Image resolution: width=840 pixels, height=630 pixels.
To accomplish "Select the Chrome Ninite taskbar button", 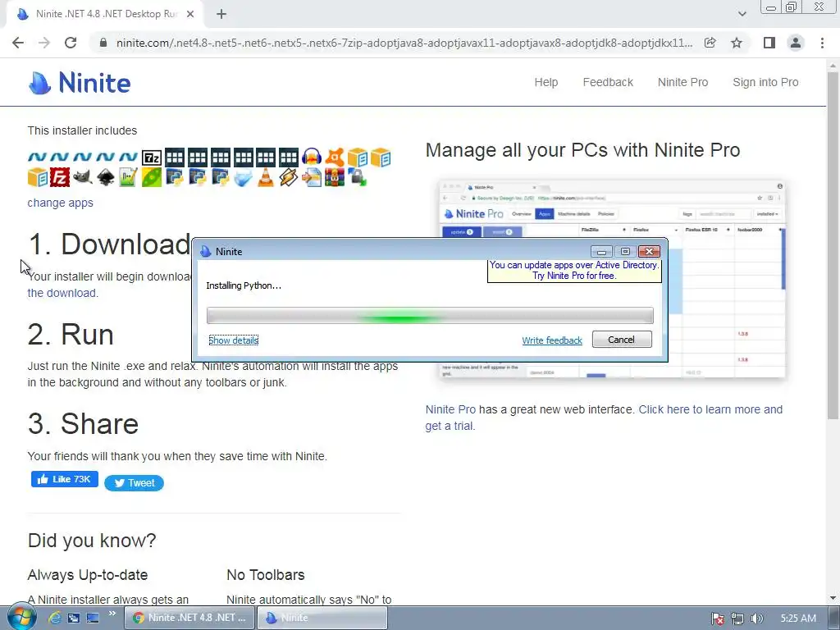I will click(x=190, y=618).
